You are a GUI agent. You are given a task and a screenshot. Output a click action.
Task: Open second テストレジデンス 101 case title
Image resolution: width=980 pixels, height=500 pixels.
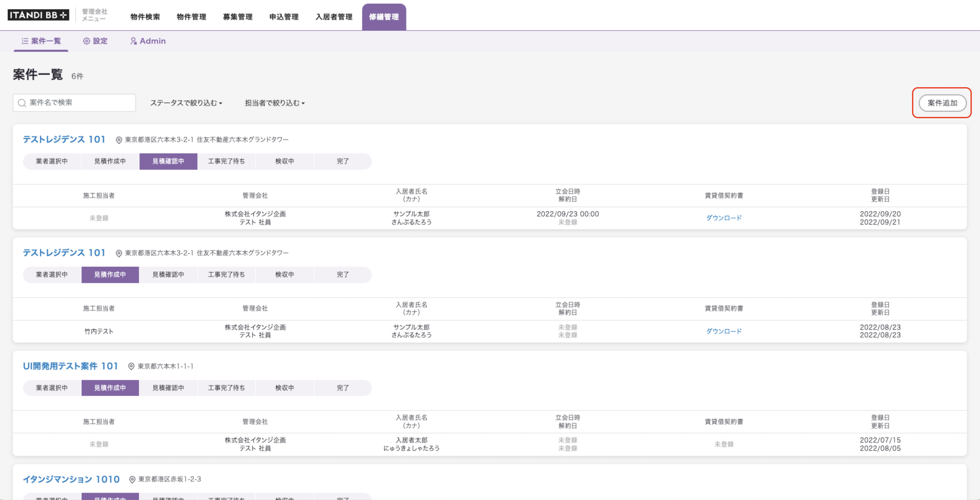tap(64, 253)
